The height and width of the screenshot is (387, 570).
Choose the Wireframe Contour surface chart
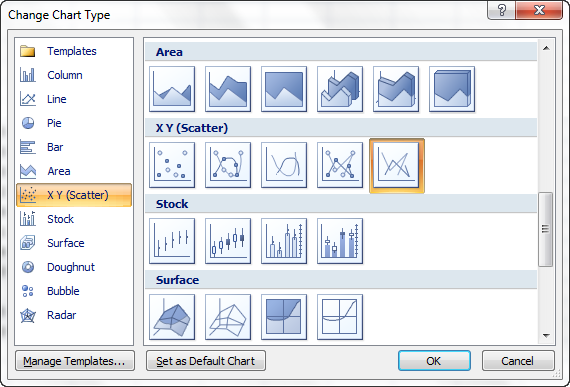340,317
